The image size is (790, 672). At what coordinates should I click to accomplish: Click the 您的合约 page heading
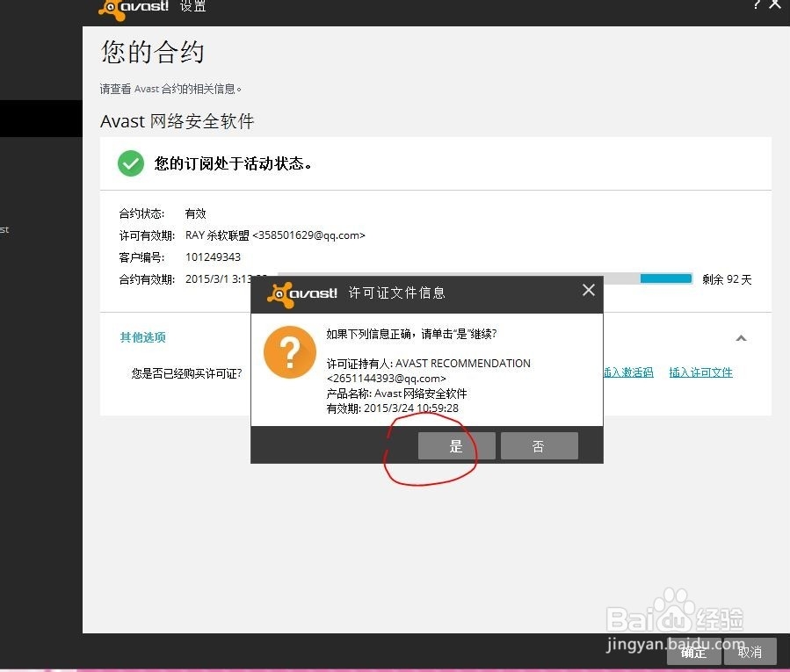click(x=152, y=52)
